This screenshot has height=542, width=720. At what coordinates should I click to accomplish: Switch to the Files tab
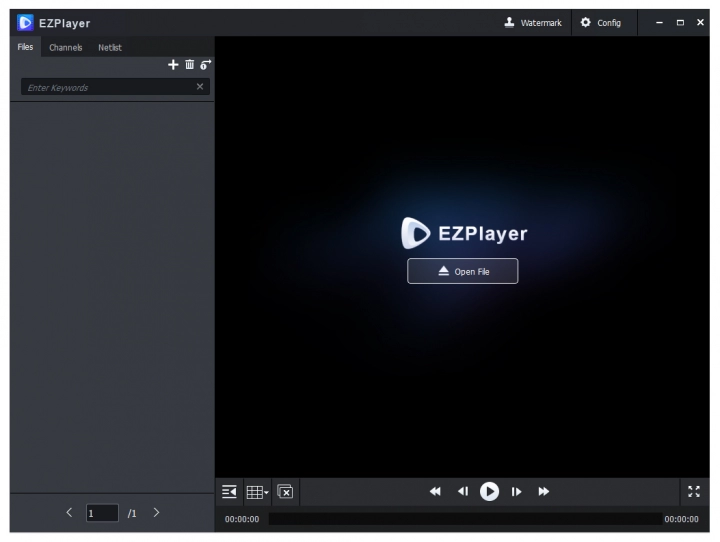pos(25,47)
